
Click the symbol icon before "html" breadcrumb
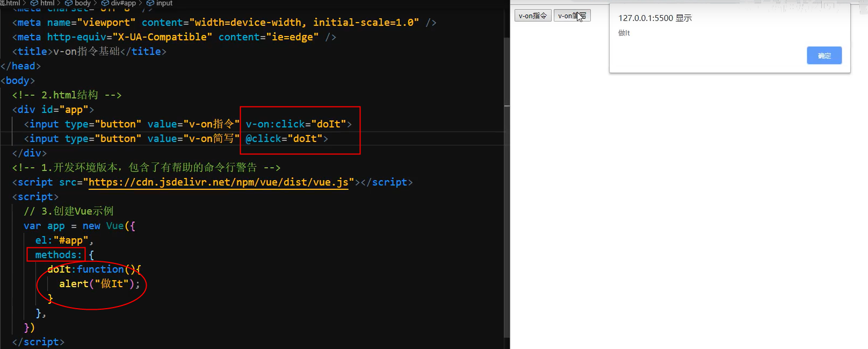coord(34,3)
